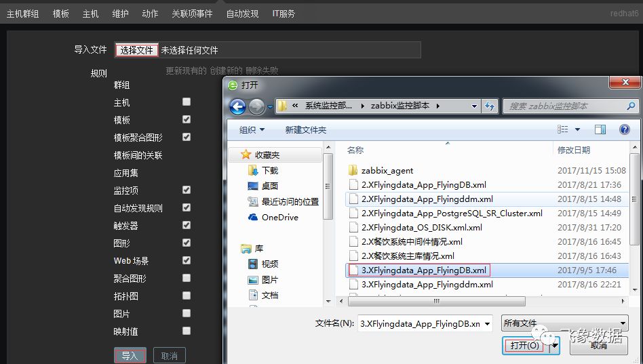Select file 2.XFlyingdata_App_FlyingDB.xml
This screenshot has width=643, height=364.
(x=417, y=184)
